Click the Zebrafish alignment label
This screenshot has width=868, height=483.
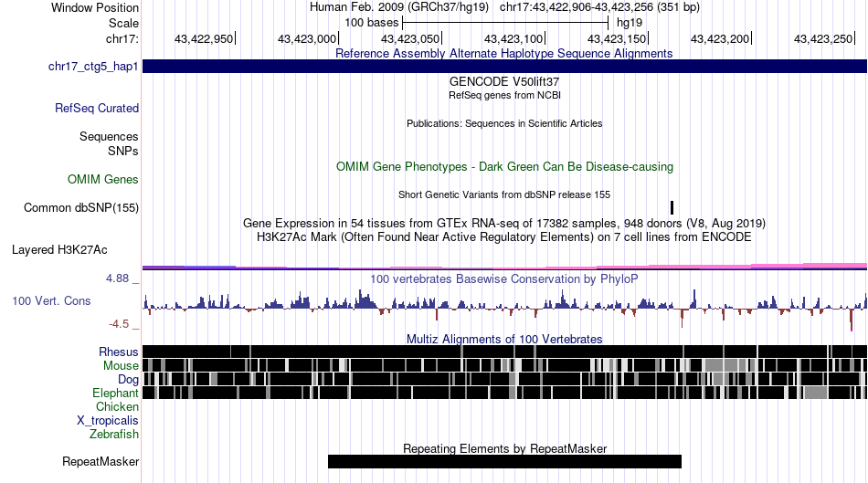click(x=114, y=435)
